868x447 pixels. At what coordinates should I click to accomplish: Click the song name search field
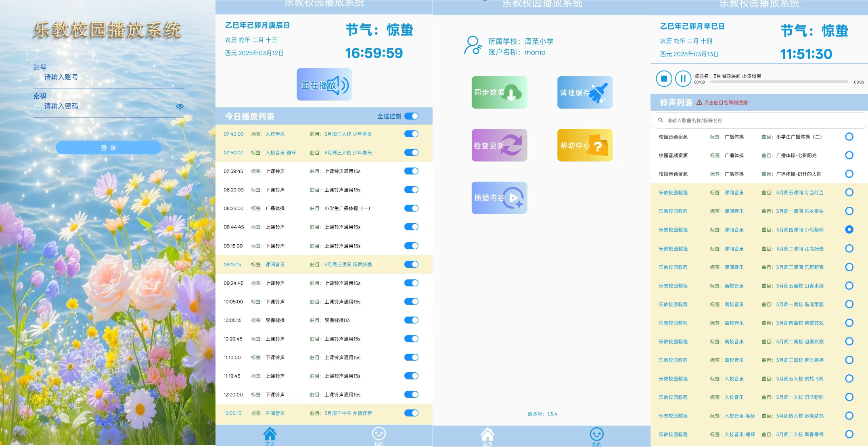click(759, 120)
